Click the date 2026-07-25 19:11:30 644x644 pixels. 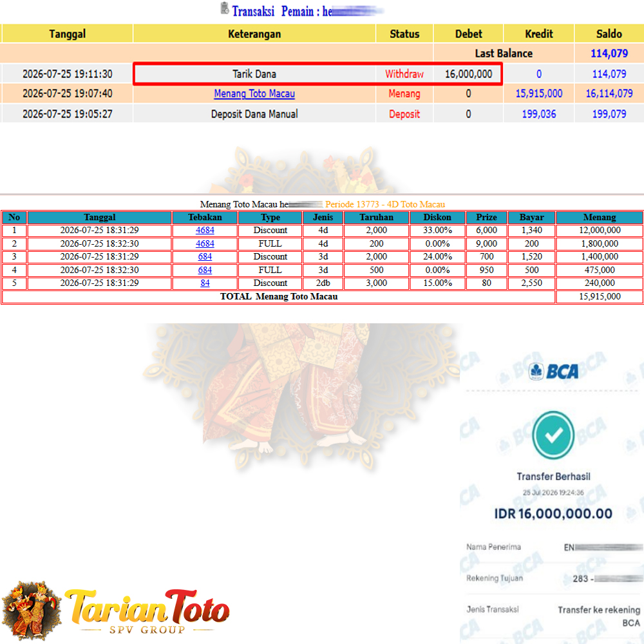[x=68, y=74]
